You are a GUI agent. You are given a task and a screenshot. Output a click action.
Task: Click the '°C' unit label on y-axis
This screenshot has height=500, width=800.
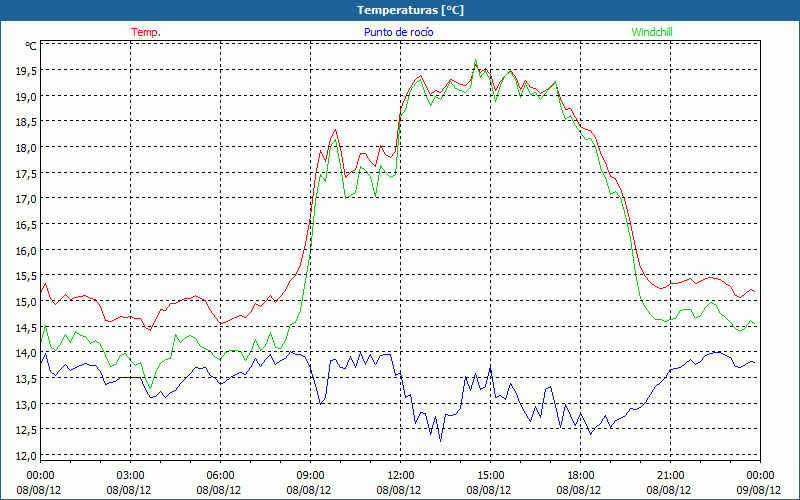point(31,46)
